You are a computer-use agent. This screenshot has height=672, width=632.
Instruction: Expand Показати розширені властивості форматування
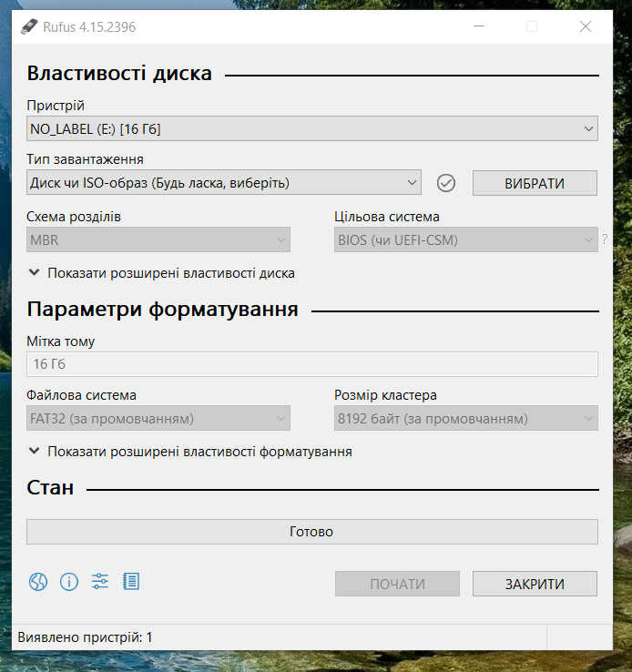(x=189, y=452)
